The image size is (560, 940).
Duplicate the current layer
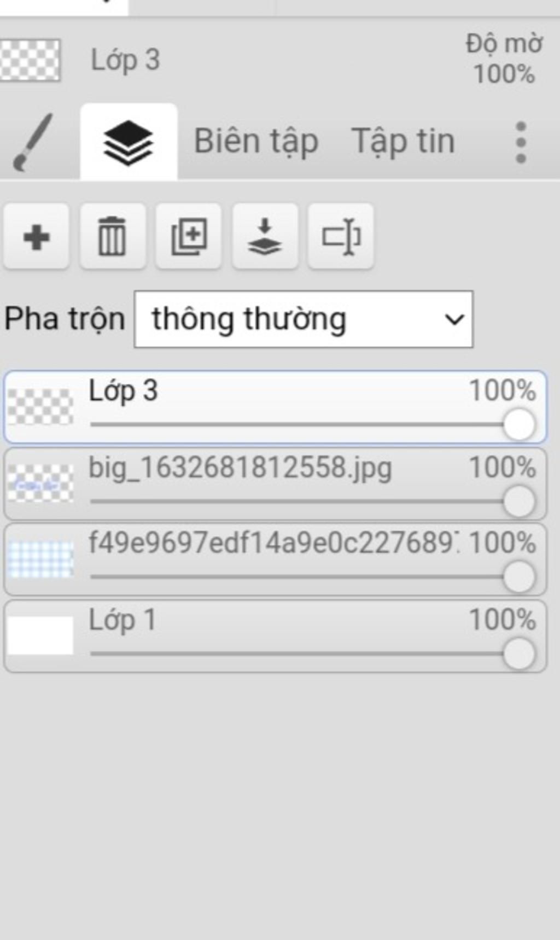(x=189, y=237)
